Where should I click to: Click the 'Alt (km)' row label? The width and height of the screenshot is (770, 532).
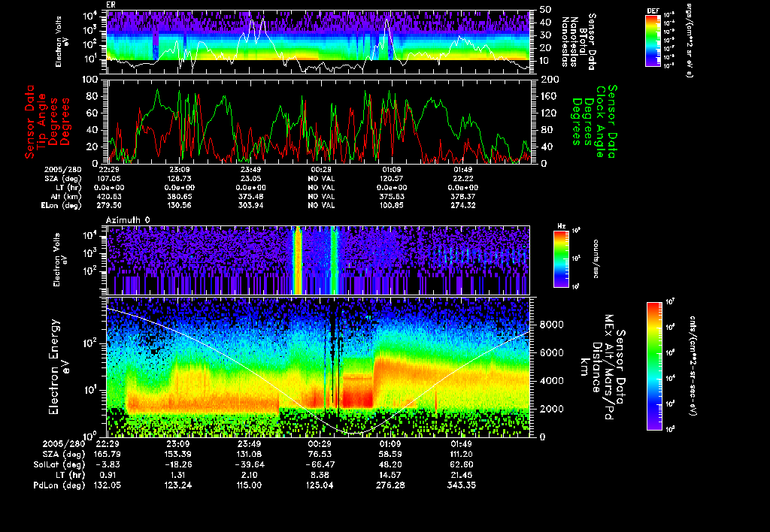pos(66,197)
